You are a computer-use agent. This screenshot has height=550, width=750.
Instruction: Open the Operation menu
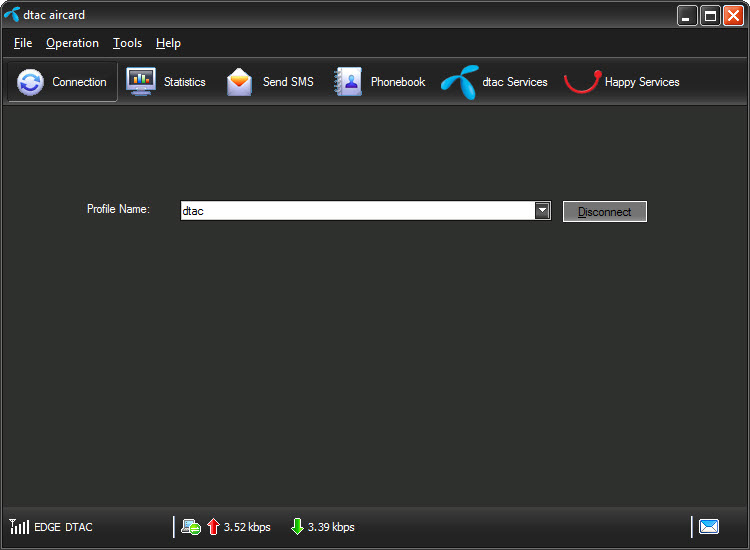(72, 43)
